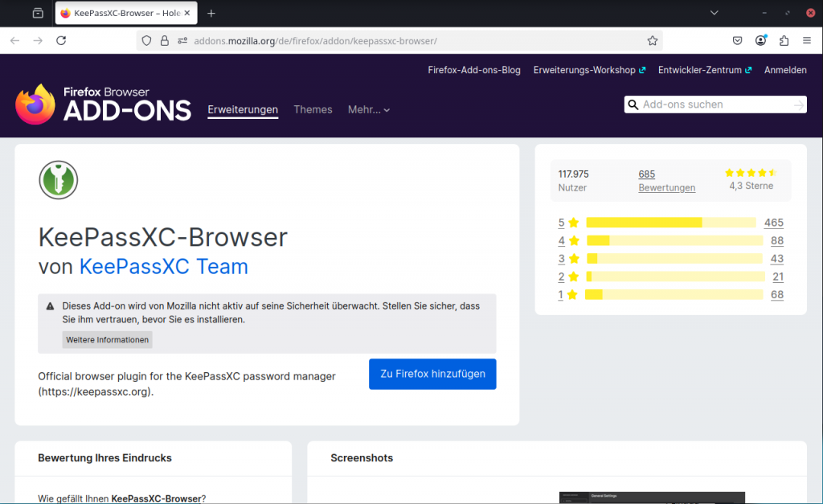The width and height of the screenshot is (823, 504).
Task: Expand the Mehr… dropdown menu
Action: pos(369,109)
